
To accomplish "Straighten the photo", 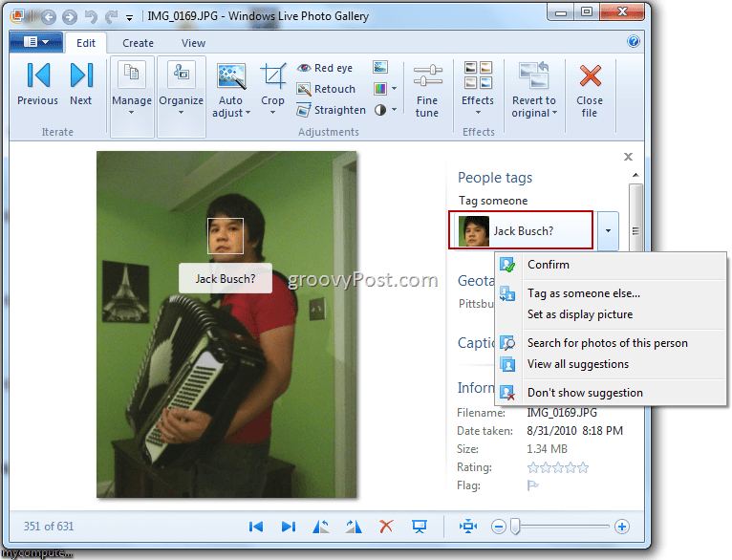I will tap(331, 110).
